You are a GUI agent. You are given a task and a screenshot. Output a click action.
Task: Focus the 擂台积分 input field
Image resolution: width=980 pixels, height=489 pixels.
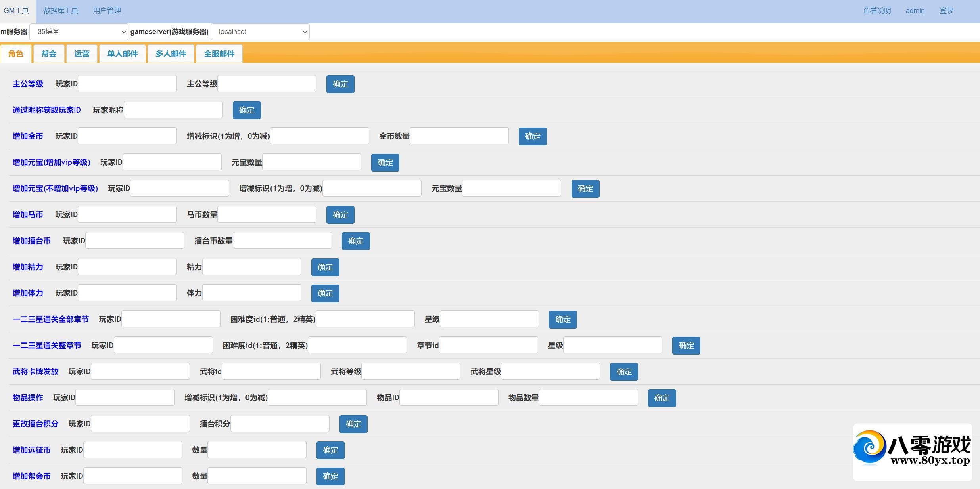[280, 424]
